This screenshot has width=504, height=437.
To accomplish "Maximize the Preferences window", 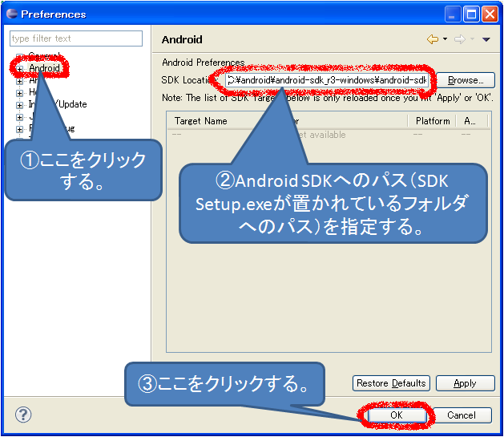I will point(471,14).
